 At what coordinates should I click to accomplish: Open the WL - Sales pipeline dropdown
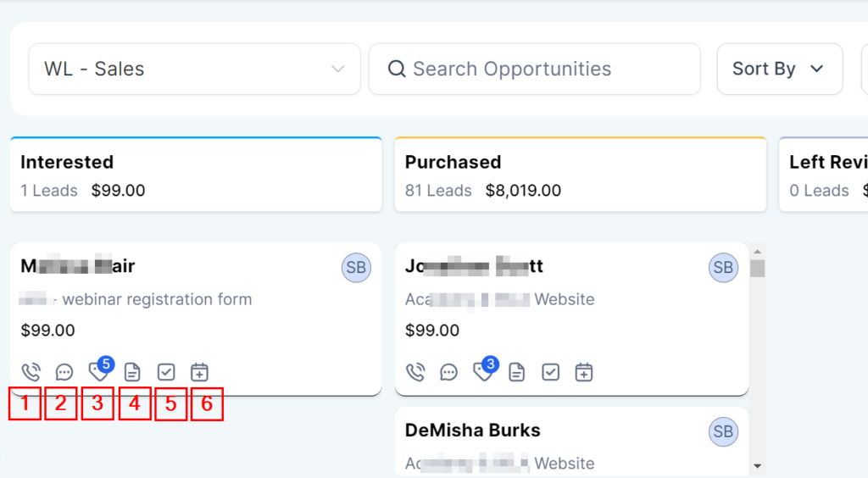pyautogui.click(x=194, y=69)
